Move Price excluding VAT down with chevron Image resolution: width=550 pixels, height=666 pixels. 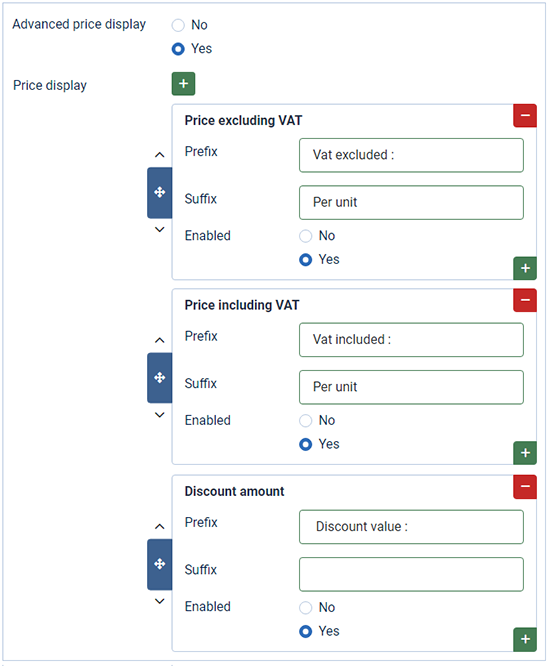pos(160,230)
